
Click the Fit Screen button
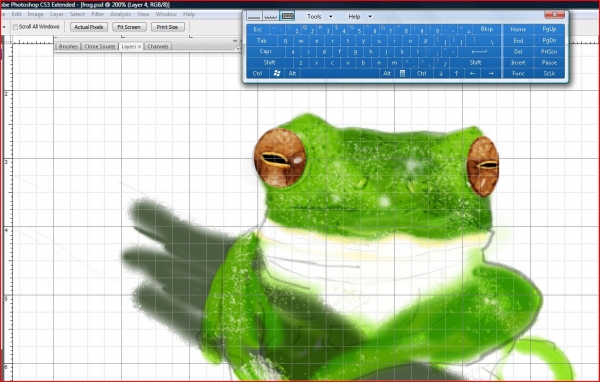(x=129, y=27)
